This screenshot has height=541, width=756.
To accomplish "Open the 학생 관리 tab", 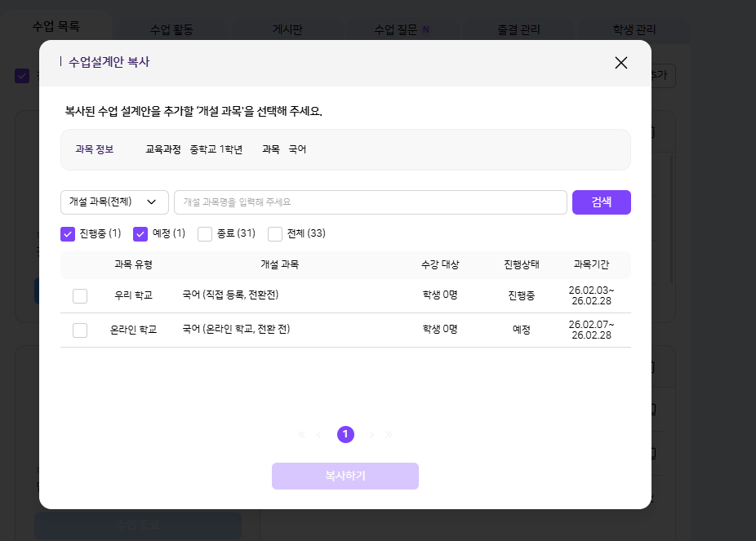I will pos(634,29).
